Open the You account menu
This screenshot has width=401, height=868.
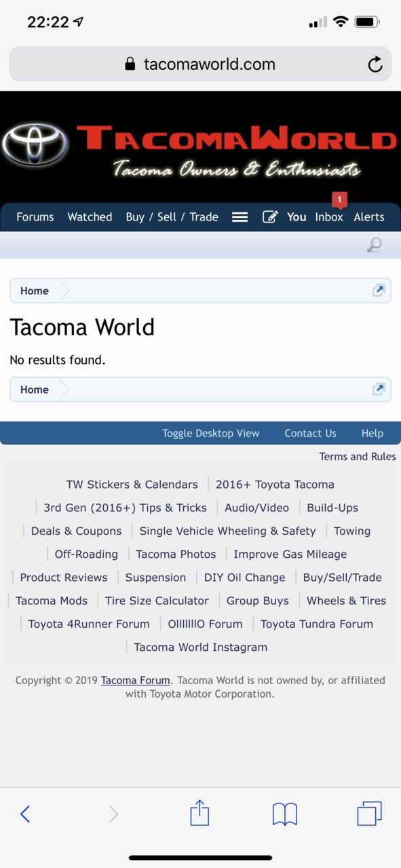(297, 217)
